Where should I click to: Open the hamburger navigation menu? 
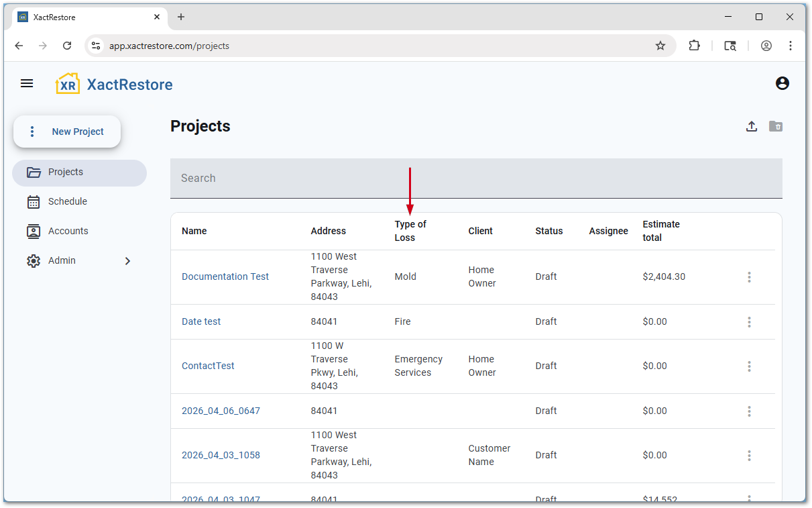(27, 84)
